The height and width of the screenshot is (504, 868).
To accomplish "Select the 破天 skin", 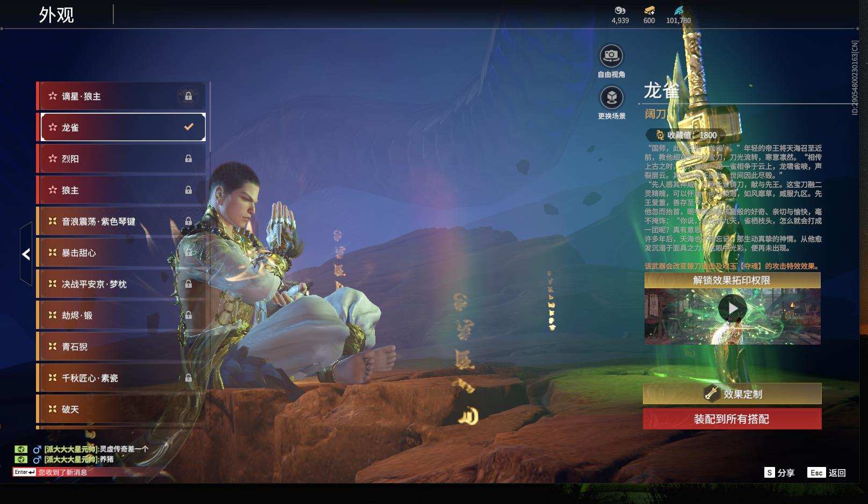I will tap(121, 409).
